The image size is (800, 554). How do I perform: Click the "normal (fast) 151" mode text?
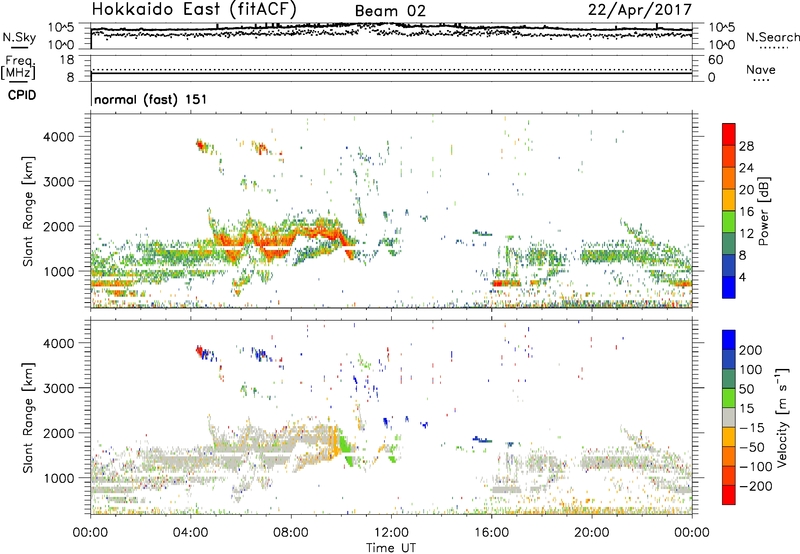(151, 99)
